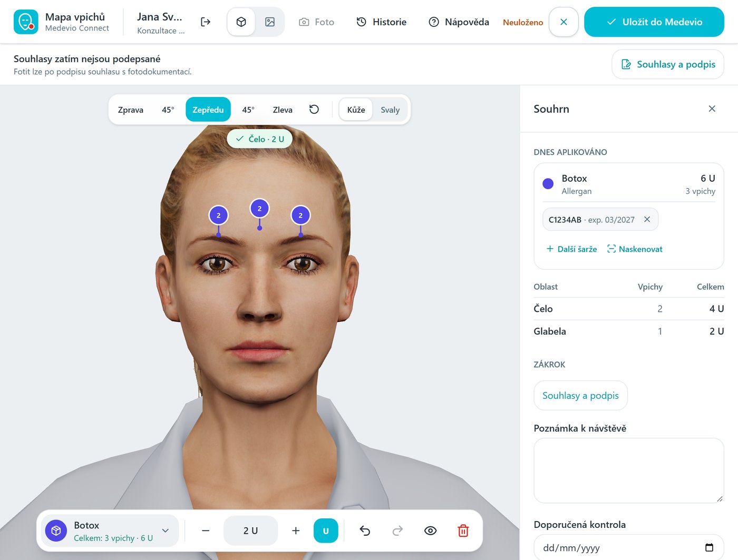Viewport: 738px width, 560px height.
Task: Select the 45° view next to Zprava
Action: pos(168,110)
